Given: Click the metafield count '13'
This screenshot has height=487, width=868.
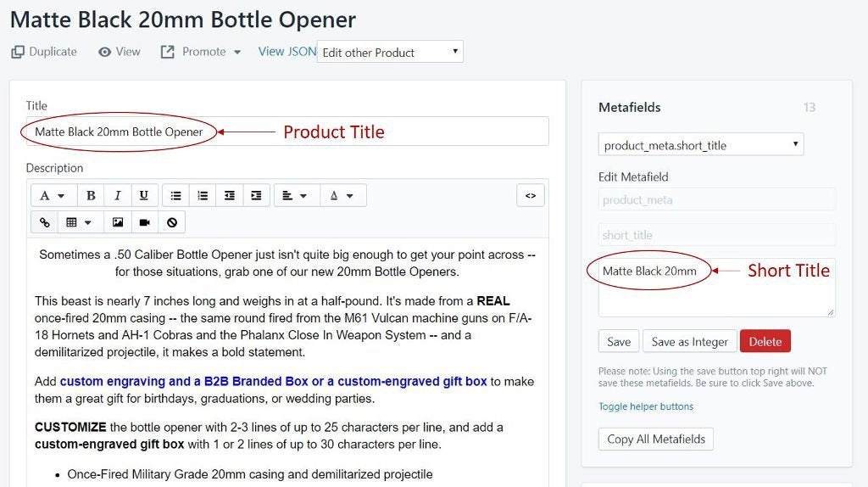Looking at the screenshot, I should tap(810, 108).
